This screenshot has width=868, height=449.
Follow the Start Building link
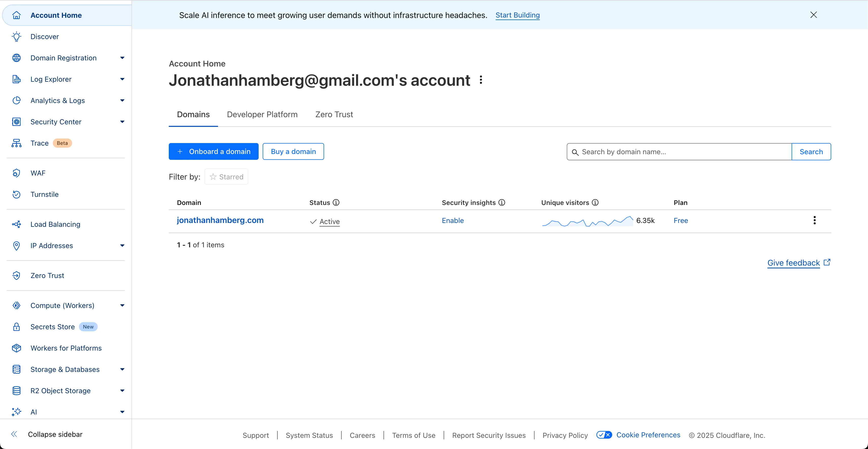click(x=518, y=15)
